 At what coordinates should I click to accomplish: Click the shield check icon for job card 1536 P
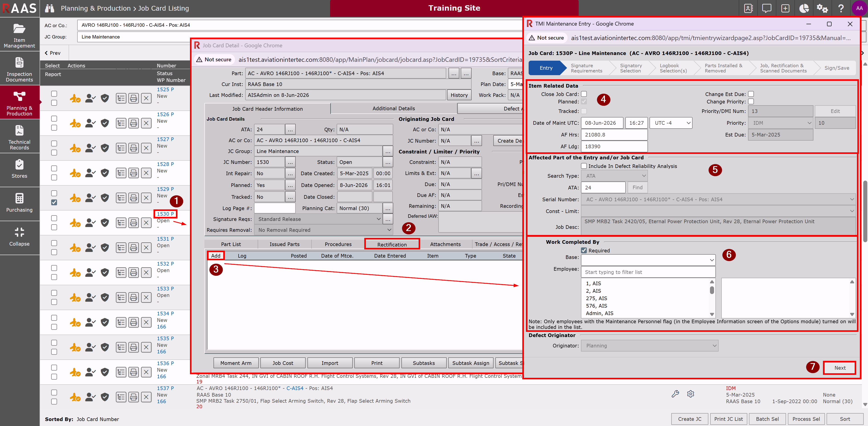105,372
